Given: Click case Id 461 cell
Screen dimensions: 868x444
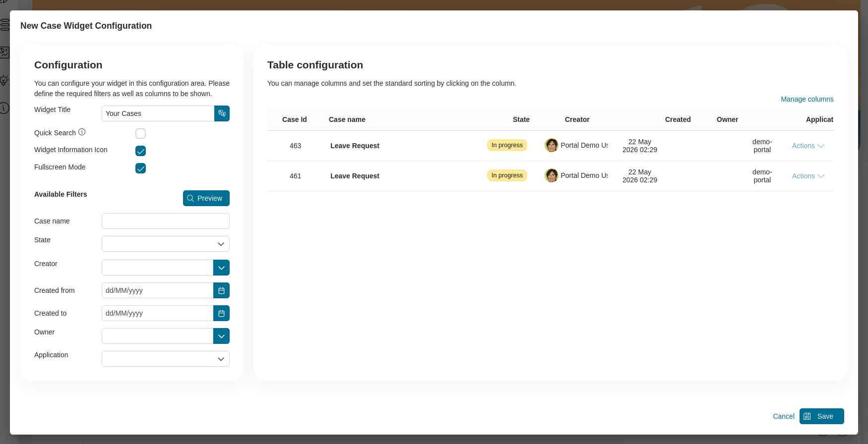Looking at the screenshot, I should [296, 176].
